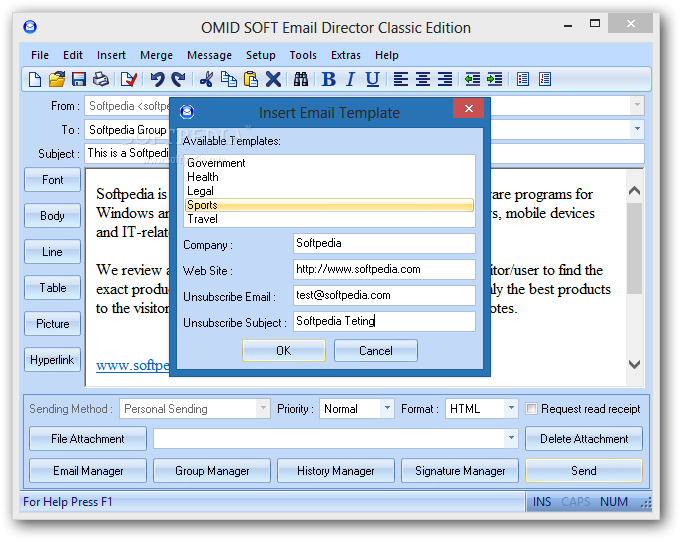Open the Signature Manager
Viewport: 680px width, 540px height.
coord(460,471)
